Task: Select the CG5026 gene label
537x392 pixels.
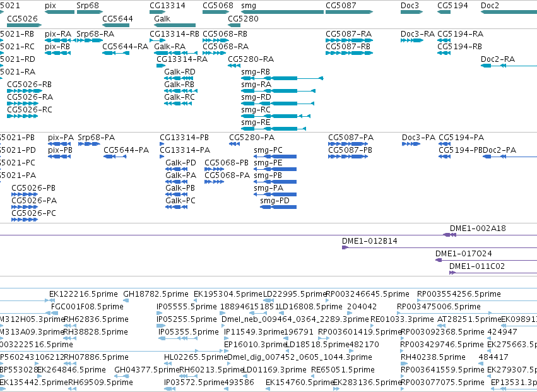Action: (x=22, y=19)
